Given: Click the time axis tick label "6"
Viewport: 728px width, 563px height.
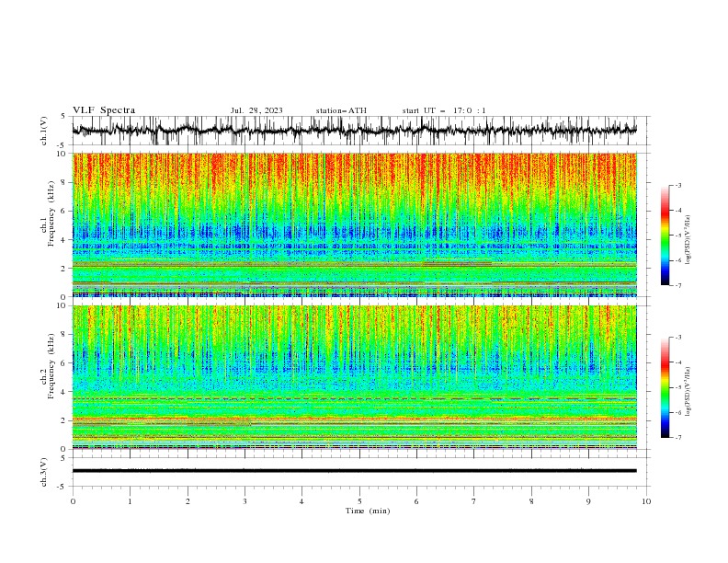Looking at the screenshot, I should [416, 501].
